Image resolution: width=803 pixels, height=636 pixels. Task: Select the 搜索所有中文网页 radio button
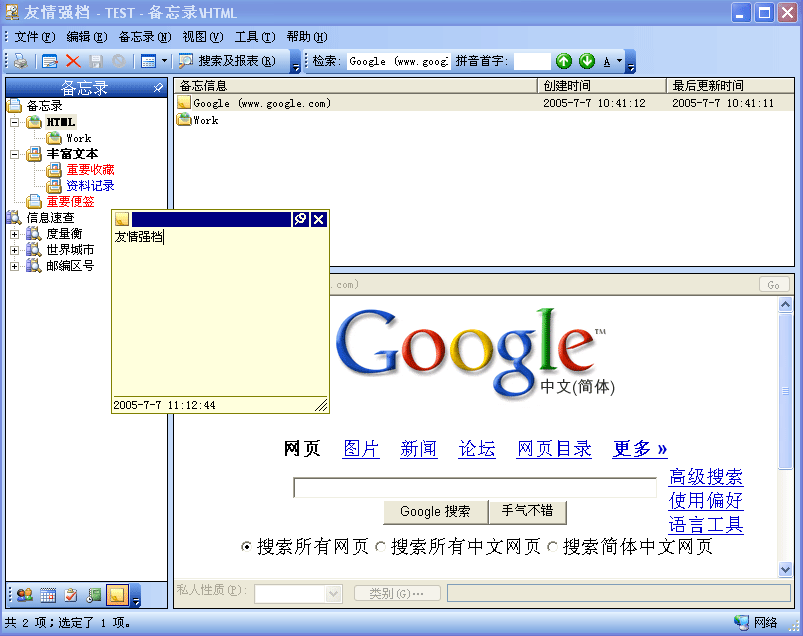(380, 547)
